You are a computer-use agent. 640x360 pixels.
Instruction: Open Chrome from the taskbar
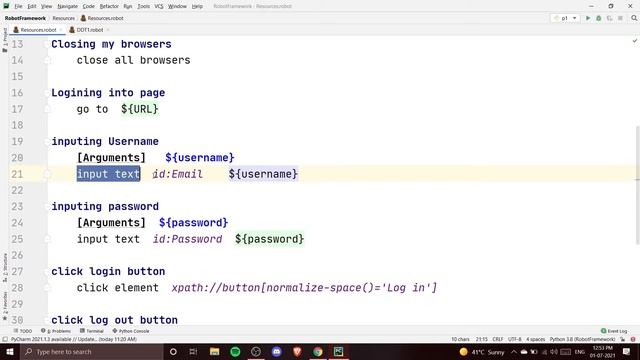click(x=318, y=351)
